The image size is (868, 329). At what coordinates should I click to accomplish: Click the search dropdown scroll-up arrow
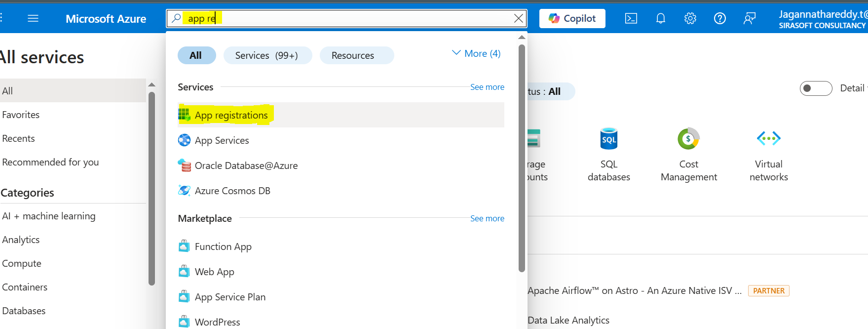(522, 38)
